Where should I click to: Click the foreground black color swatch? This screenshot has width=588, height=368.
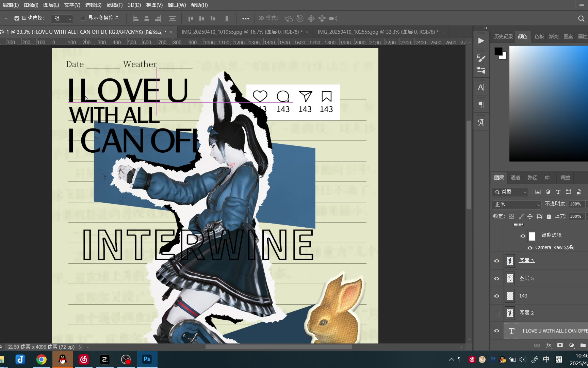click(498, 51)
